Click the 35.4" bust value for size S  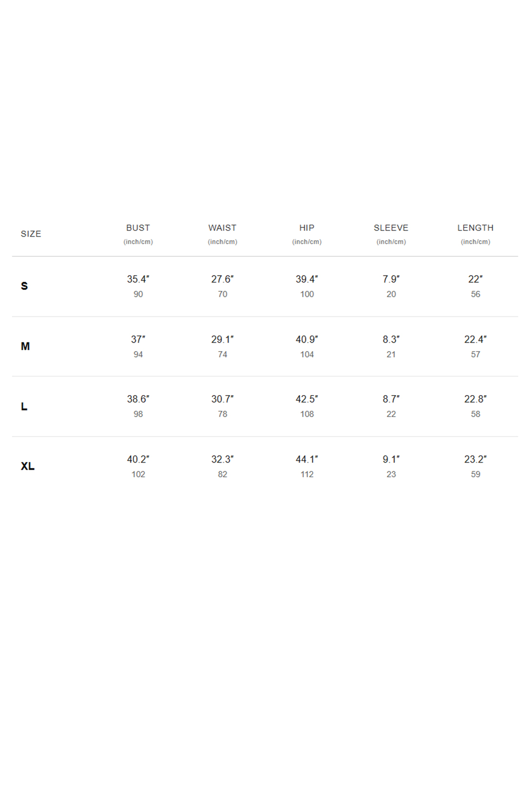138,279
